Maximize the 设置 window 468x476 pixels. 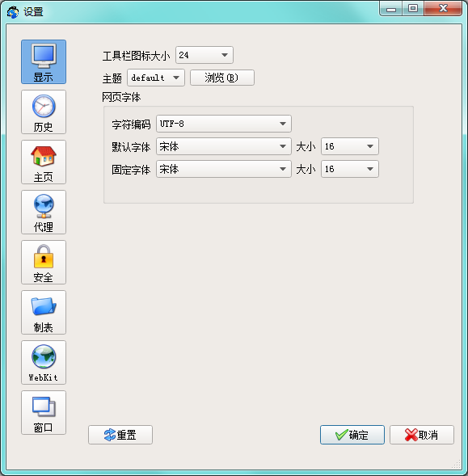click(x=413, y=9)
